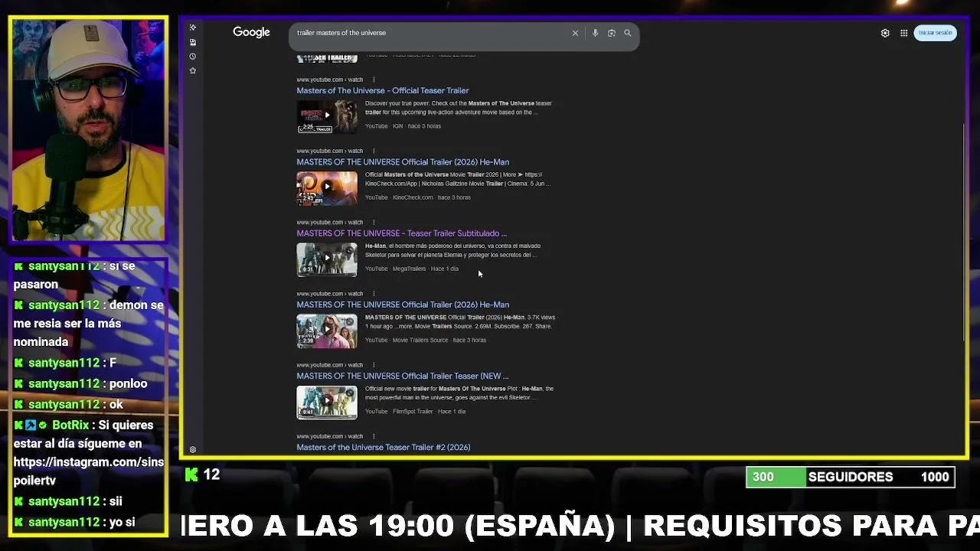Open three-dot menu for Movie Trailers Source result
This screenshot has height=551, width=980.
(374, 293)
